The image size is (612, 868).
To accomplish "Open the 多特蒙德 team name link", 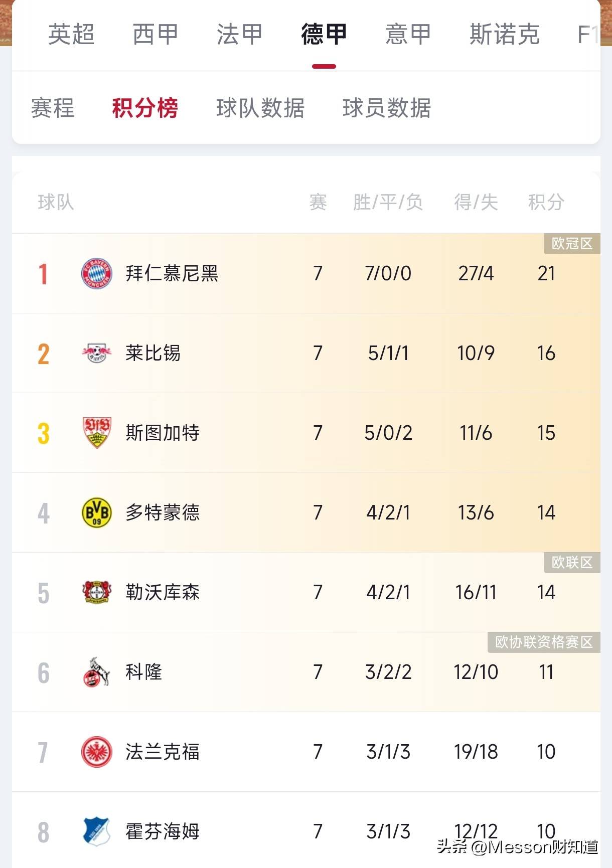I will click(x=163, y=512).
